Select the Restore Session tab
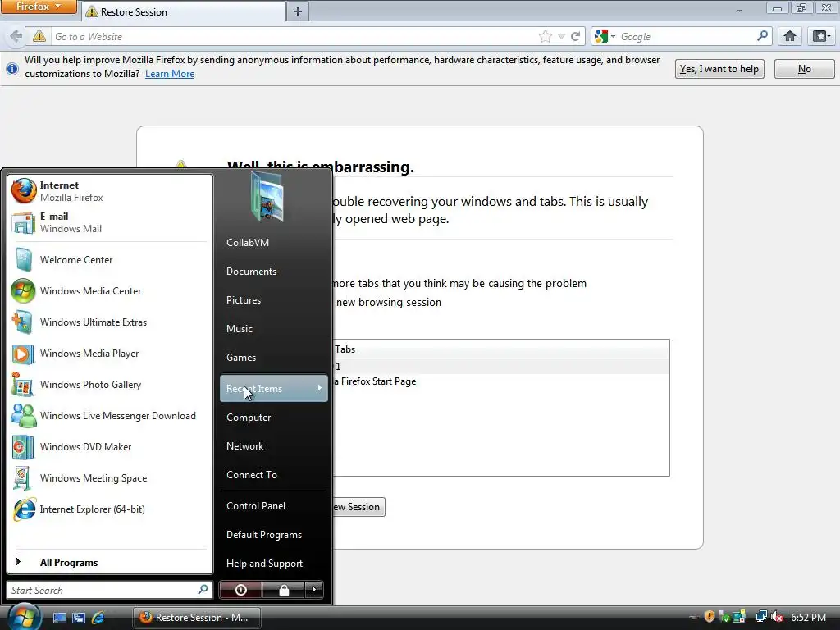The image size is (840, 630). point(183,11)
